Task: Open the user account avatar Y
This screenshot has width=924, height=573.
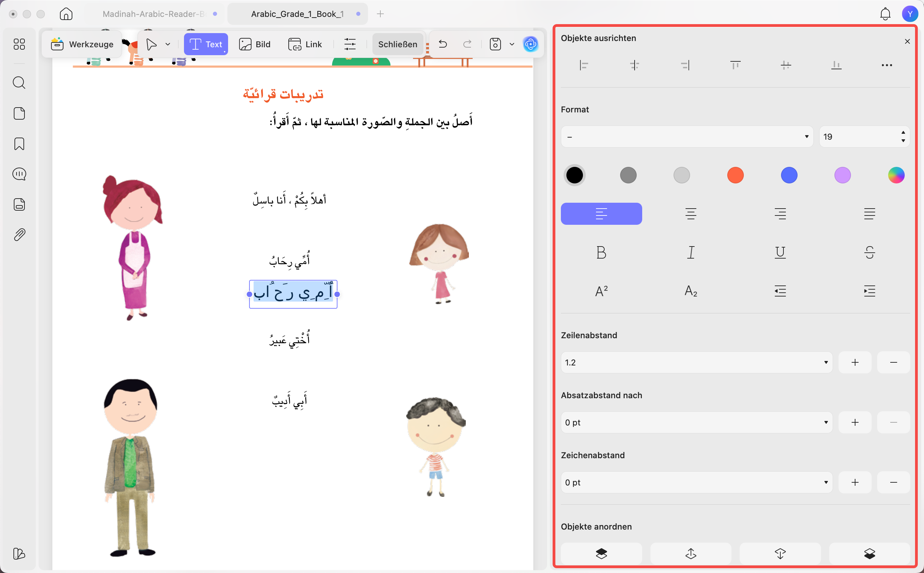Action: click(x=910, y=14)
